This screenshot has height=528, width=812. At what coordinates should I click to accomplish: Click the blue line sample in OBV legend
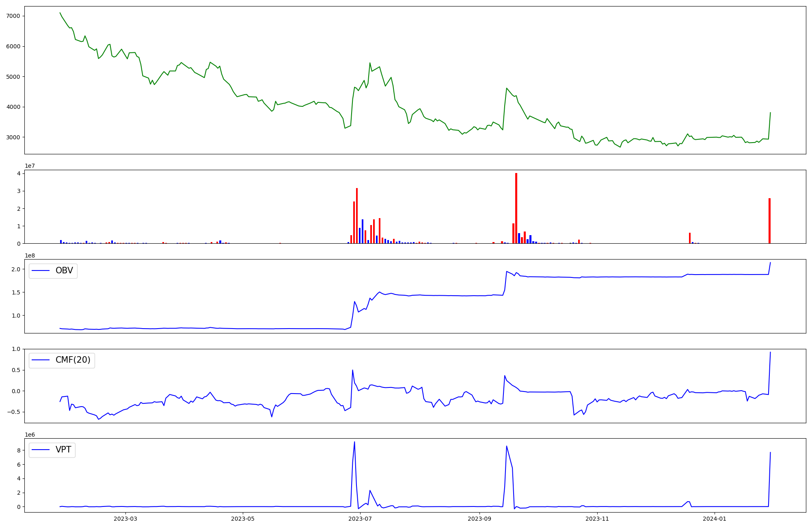(x=41, y=271)
